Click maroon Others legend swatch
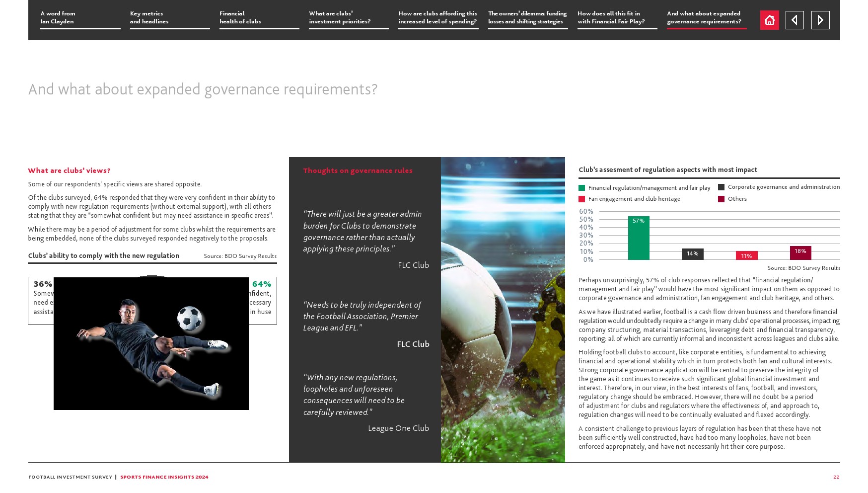868x493 pixels. pos(721,199)
